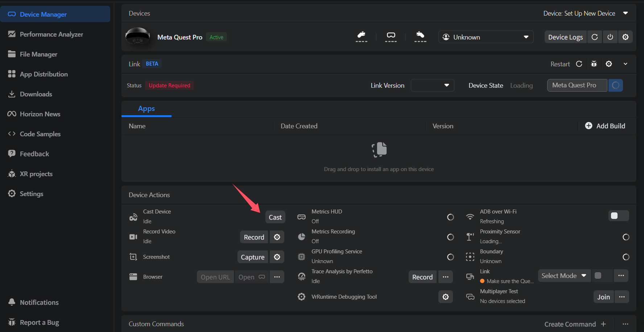Image resolution: width=644 pixels, height=332 pixels.
Task: Open device settings gear in header
Action: (626, 37)
